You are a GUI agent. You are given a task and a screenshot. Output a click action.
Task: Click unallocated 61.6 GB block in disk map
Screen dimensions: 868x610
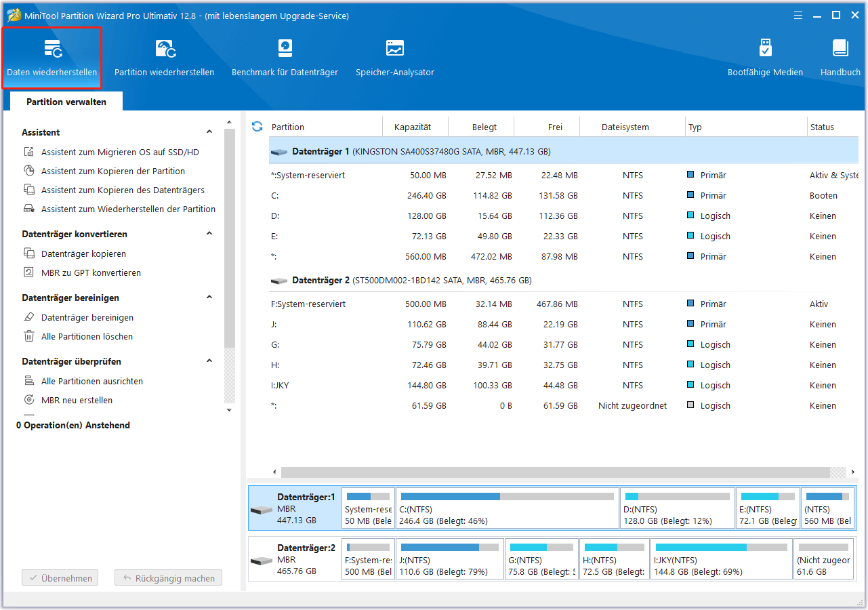click(823, 559)
